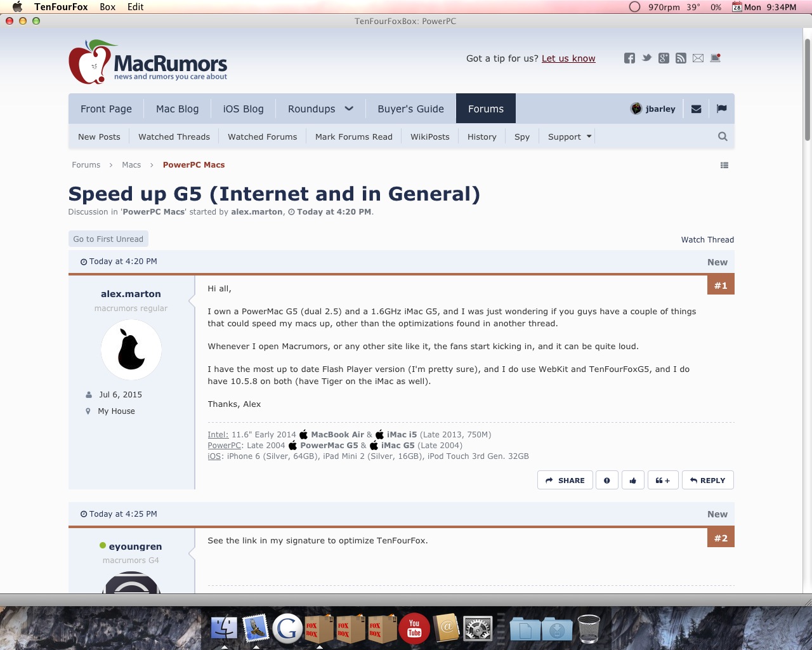Click the REPLY button on post #1
This screenshot has height=650, width=812.
[707, 481]
